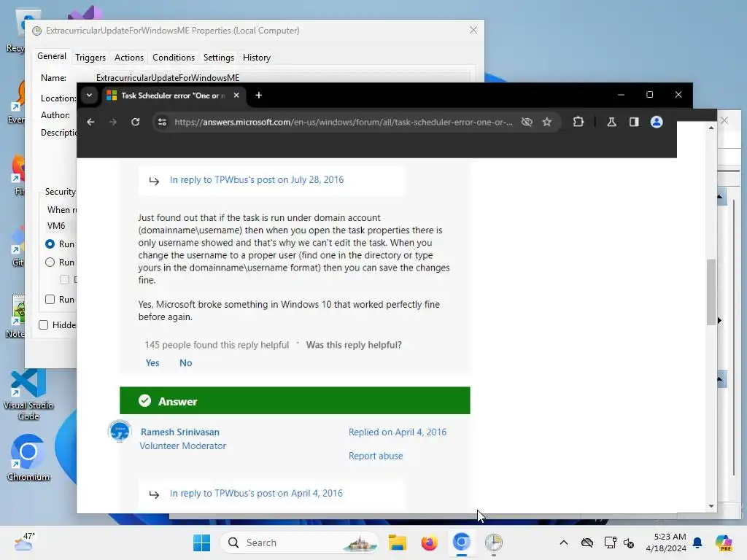This screenshot has width=747, height=560.
Task: Switch to the Actions tab
Action: [x=128, y=58]
